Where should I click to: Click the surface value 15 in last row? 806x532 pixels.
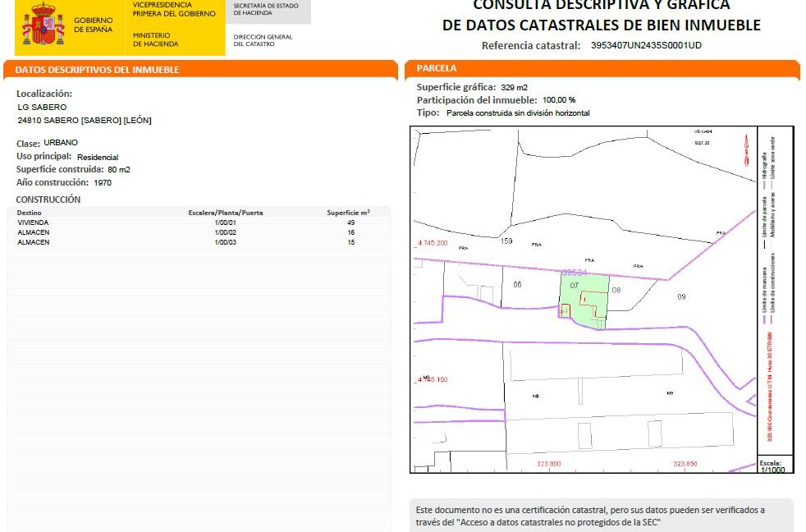351,242
